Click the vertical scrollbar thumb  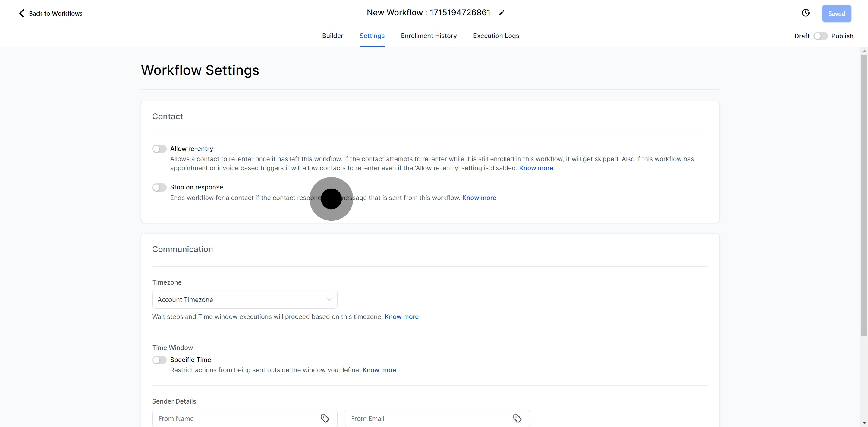tap(864, 195)
